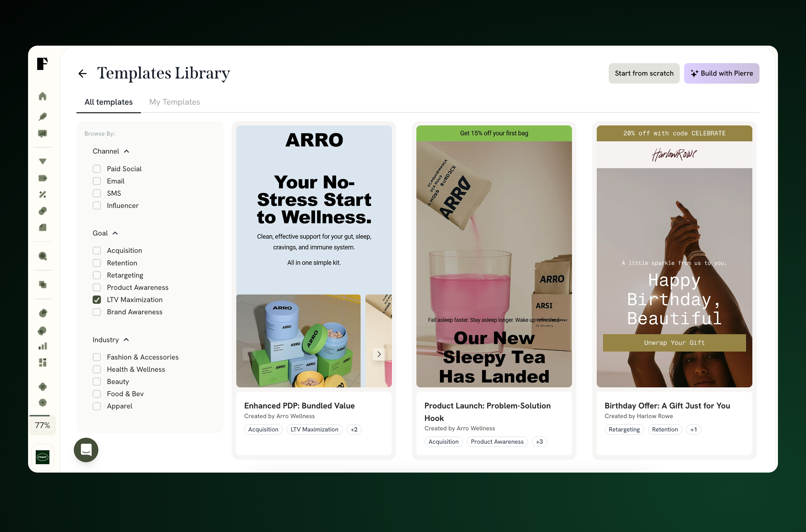Open the dashboard grid layout sidebar icon
806x532 pixels.
point(42,362)
